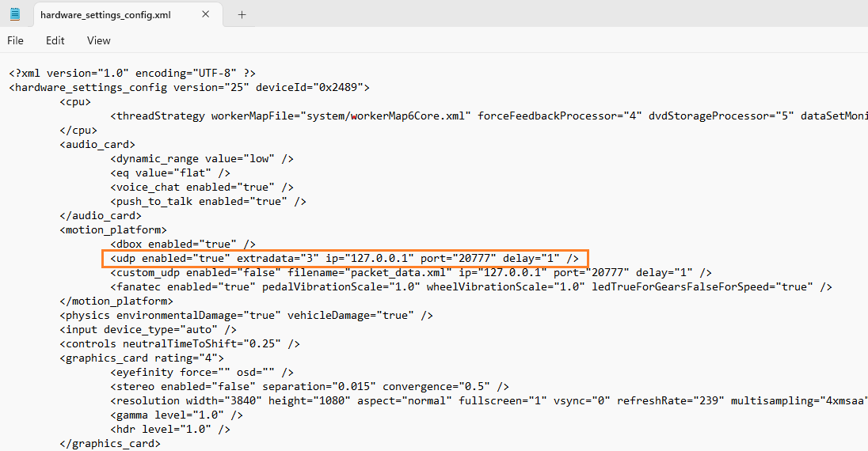Close the hardware_settings_config.xml tab

[207, 14]
